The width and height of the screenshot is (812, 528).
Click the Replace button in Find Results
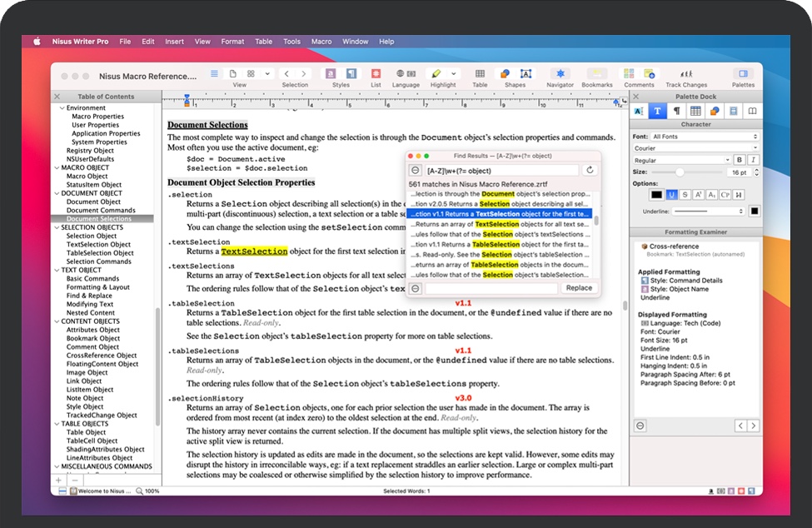[x=579, y=288]
